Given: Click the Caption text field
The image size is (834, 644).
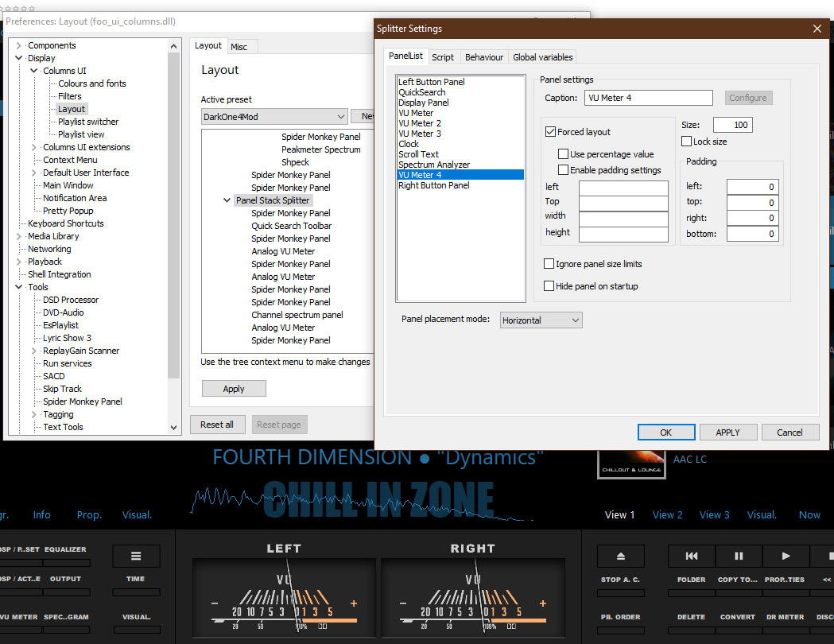Looking at the screenshot, I should (x=649, y=98).
